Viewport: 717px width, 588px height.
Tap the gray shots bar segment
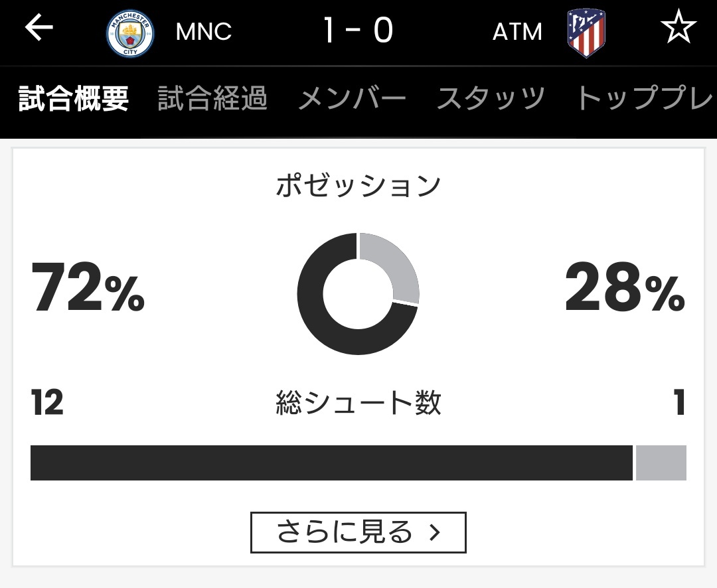pos(661,463)
